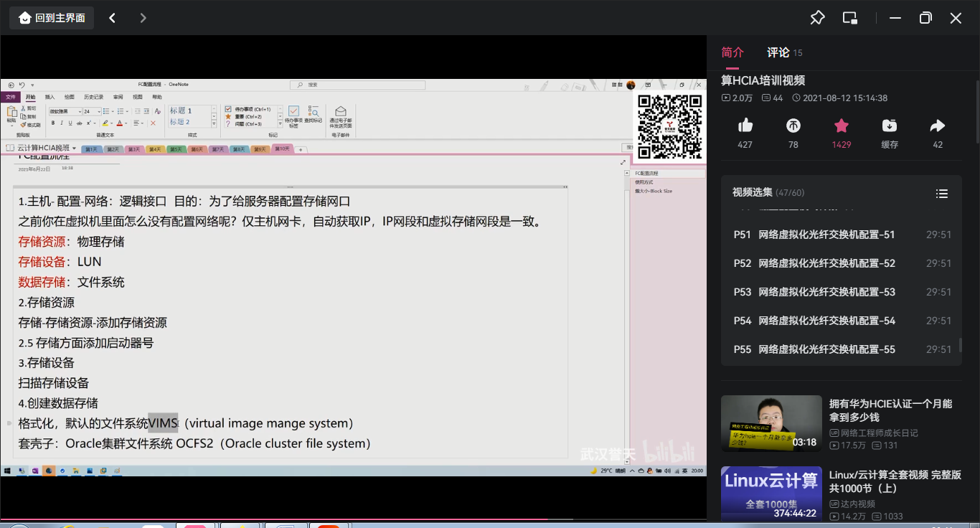Play episode P52 in the playlist

click(x=842, y=263)
